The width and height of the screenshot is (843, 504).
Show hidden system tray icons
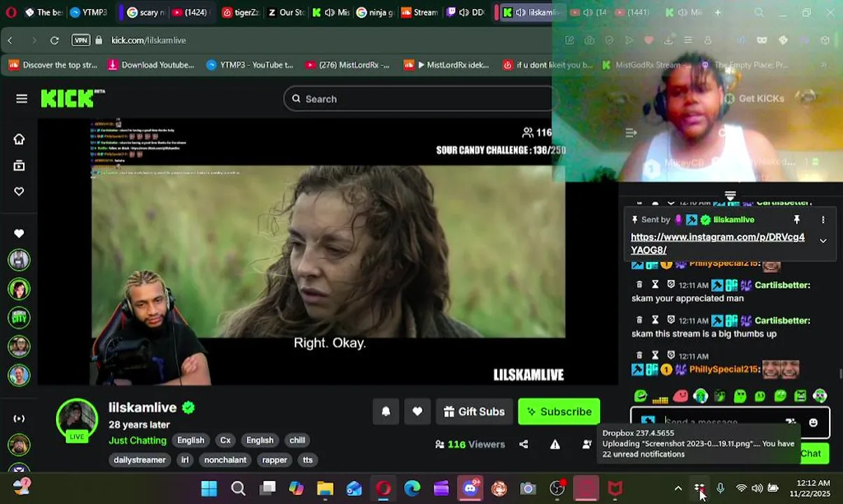[x=678, y=489]
